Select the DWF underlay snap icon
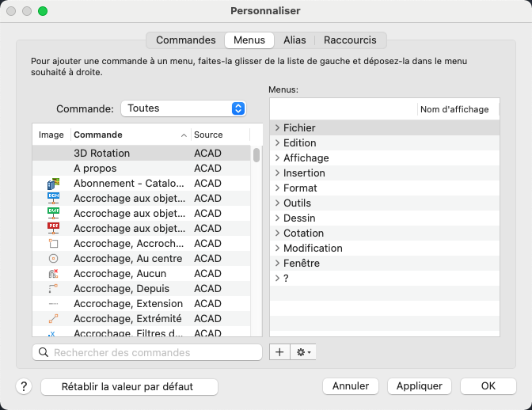Viewport: 532px width, 410px height. point(53,214)
